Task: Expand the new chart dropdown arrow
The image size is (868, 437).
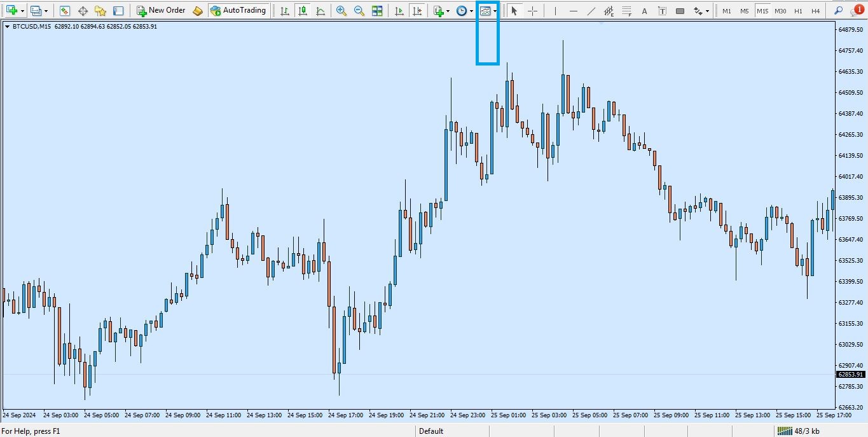Action: (22, 11)
